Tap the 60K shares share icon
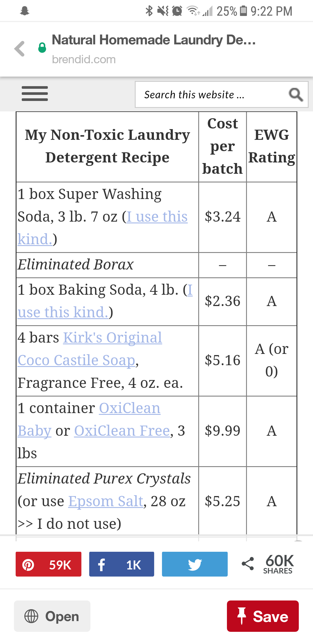This screenshot has height=644, width=313. tap(248, 564)
